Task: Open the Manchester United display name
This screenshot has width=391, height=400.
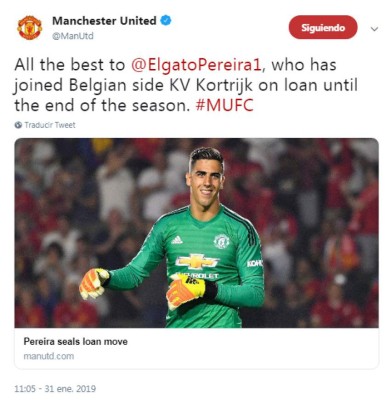Action: 104,21
